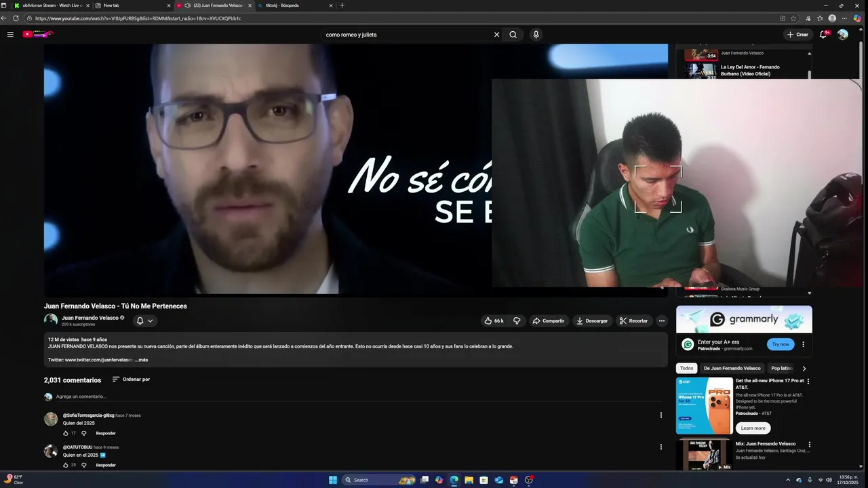Run search with the magnifier button

(x=513, y=35)
